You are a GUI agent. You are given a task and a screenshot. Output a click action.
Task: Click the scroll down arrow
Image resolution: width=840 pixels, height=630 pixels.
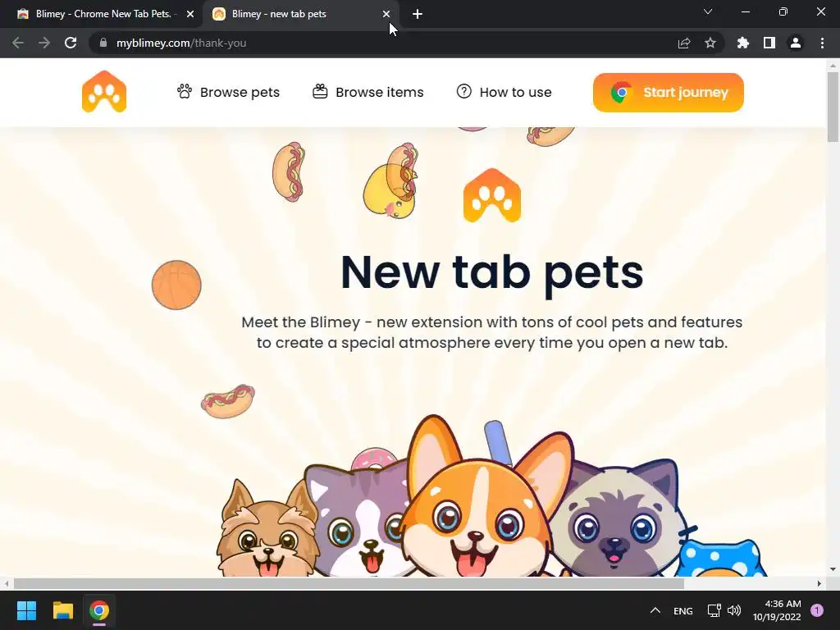tap(833, 569)
